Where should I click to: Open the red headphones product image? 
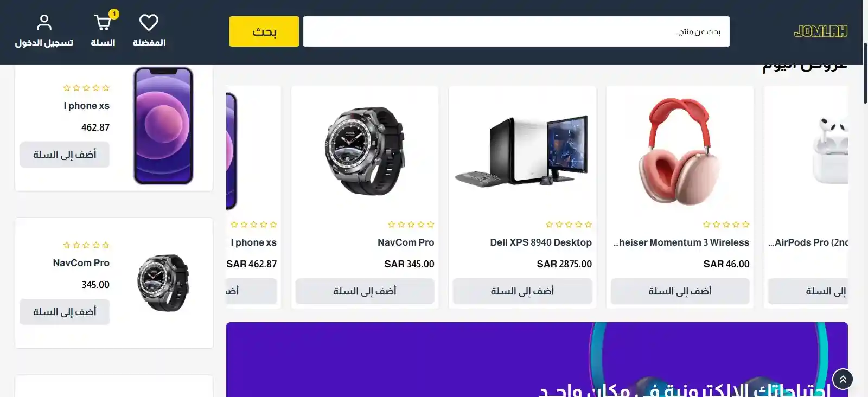tap(680, 152)
